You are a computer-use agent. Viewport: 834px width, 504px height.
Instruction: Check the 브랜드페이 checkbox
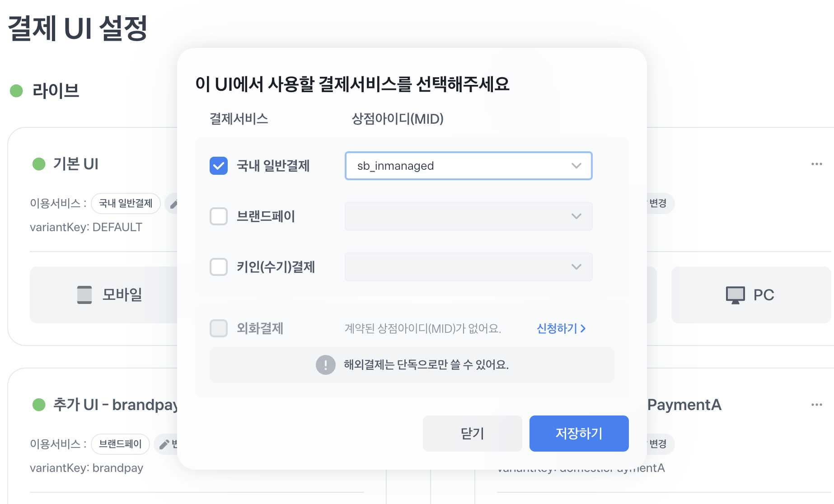(x=219, y=216)
